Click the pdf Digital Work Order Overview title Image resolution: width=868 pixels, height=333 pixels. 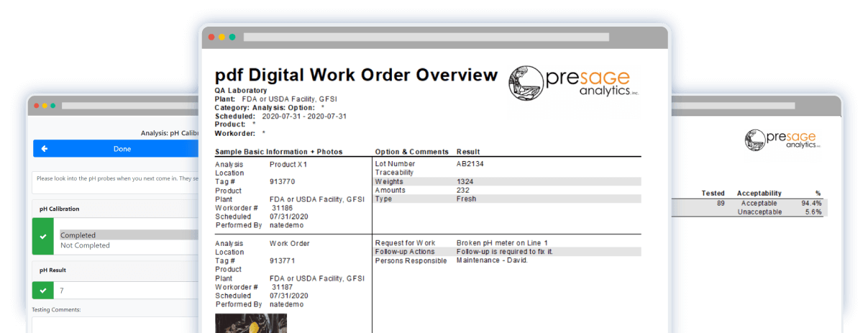click(356, 75)
